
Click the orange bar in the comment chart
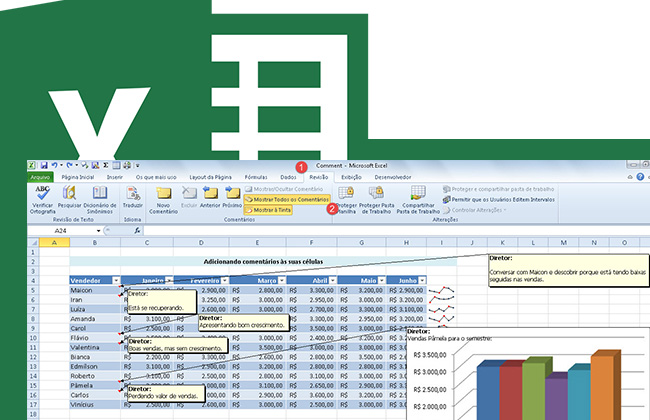606,386
